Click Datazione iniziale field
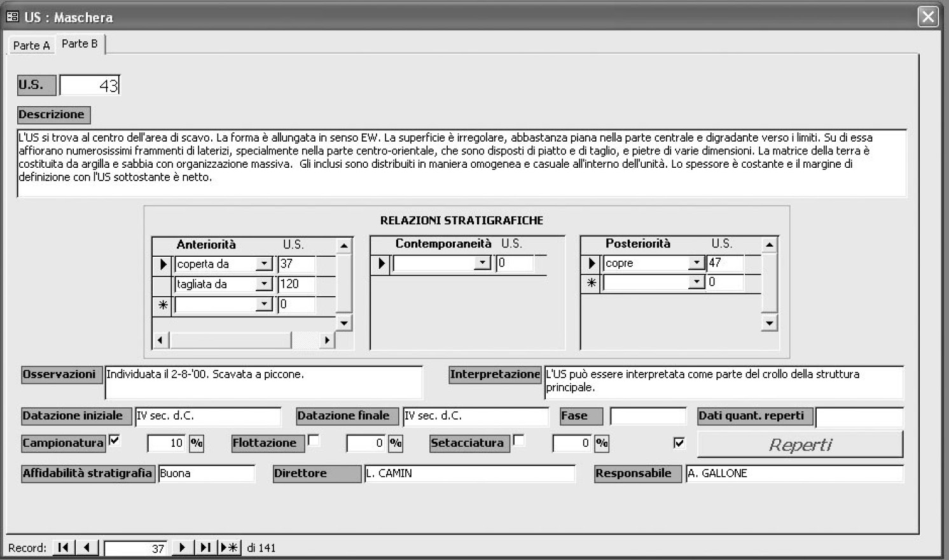 click(207, 416)
